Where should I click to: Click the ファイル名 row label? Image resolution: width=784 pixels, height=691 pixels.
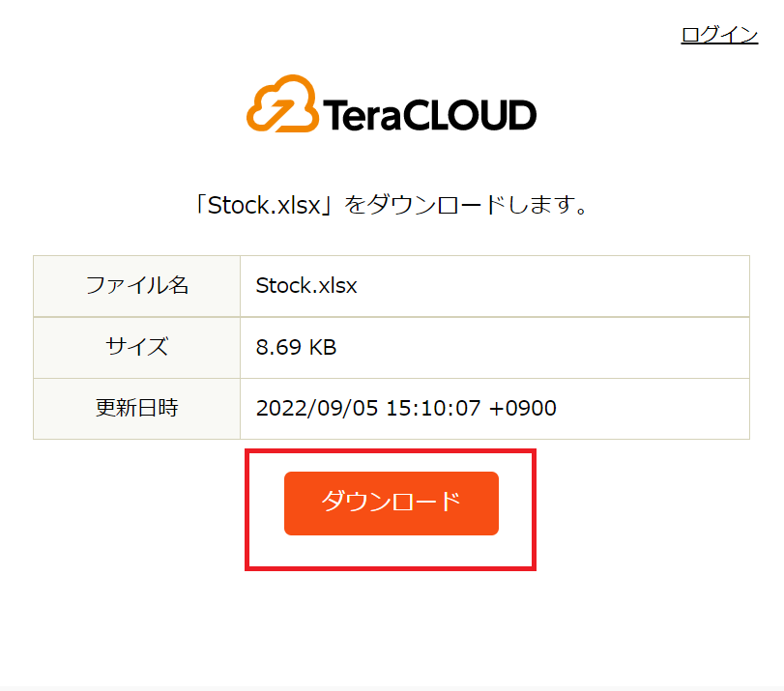click(x=136, y=286)
